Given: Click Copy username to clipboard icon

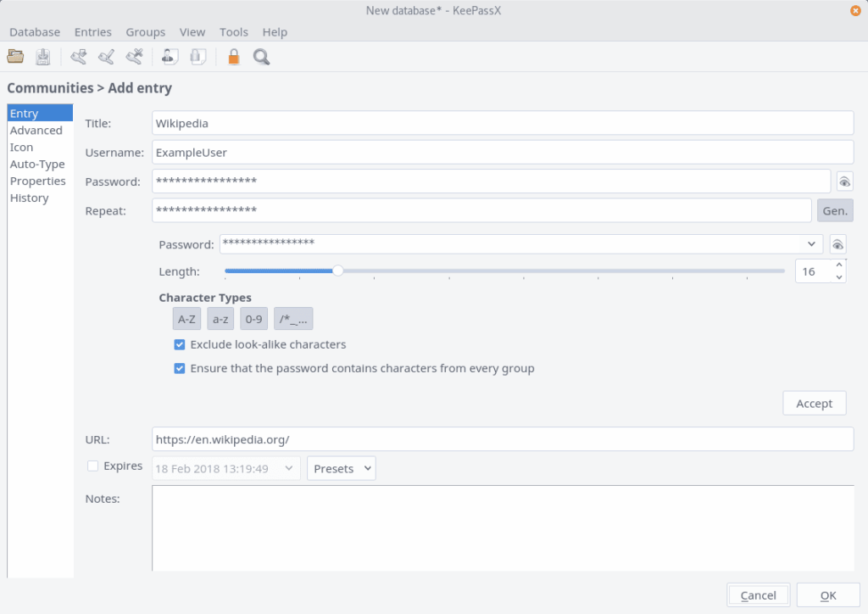Looking at the screenshot, I should point(170,58).
